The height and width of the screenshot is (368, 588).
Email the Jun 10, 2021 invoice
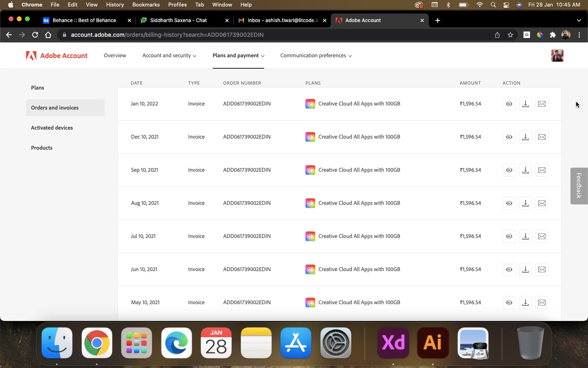pyautogui.click(x=542, y=269)
